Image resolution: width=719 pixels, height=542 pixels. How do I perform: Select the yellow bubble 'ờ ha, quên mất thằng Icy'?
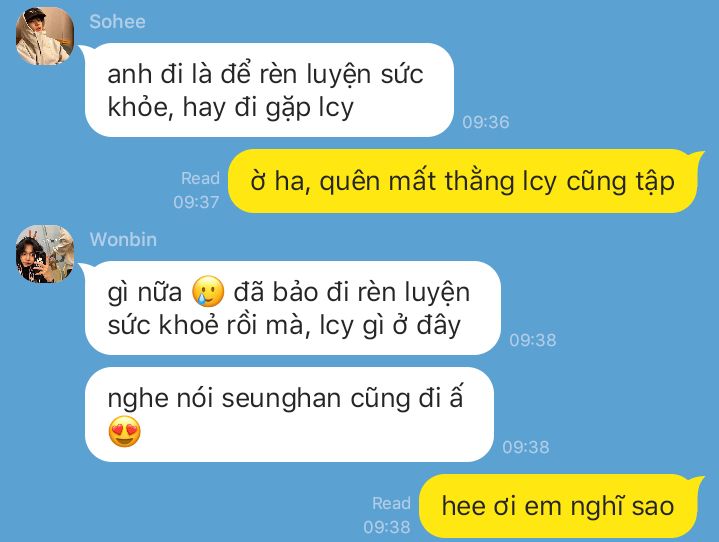point(463,181)
